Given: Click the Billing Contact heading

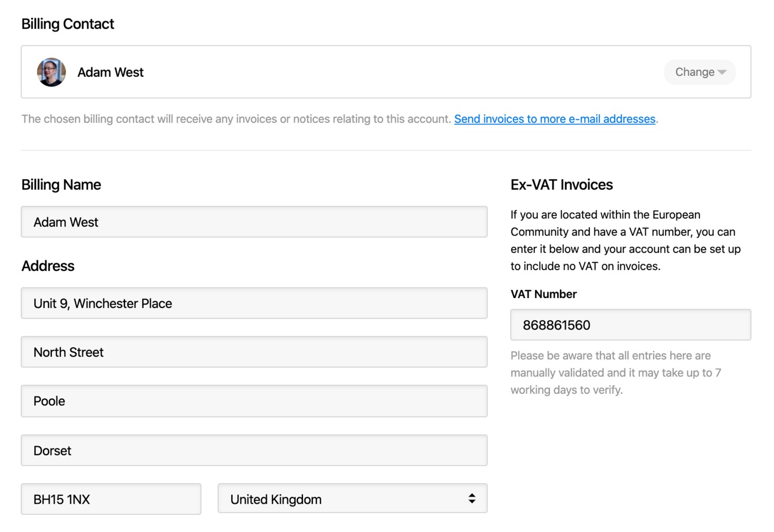Looking at the screenshot, I should click(x=68, y=24).
